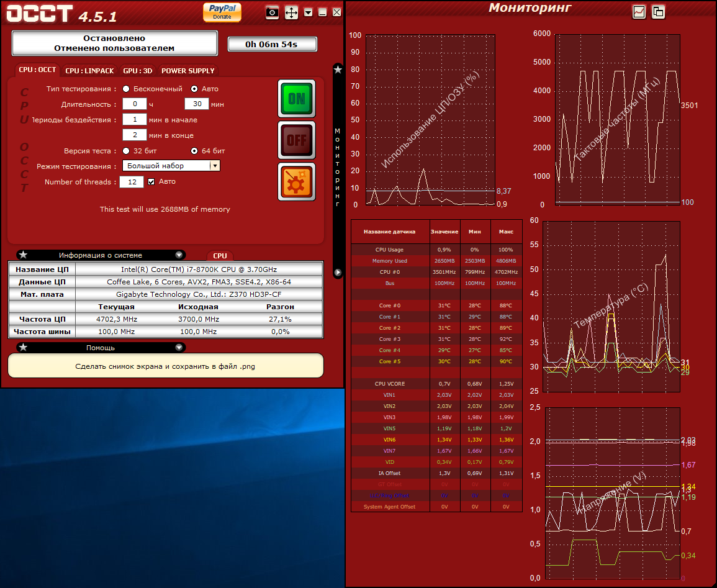Image resolution: width=717 pixels, height=588 pixels.
Task: Choose the 64 бит test version
Action: (194, 151)
